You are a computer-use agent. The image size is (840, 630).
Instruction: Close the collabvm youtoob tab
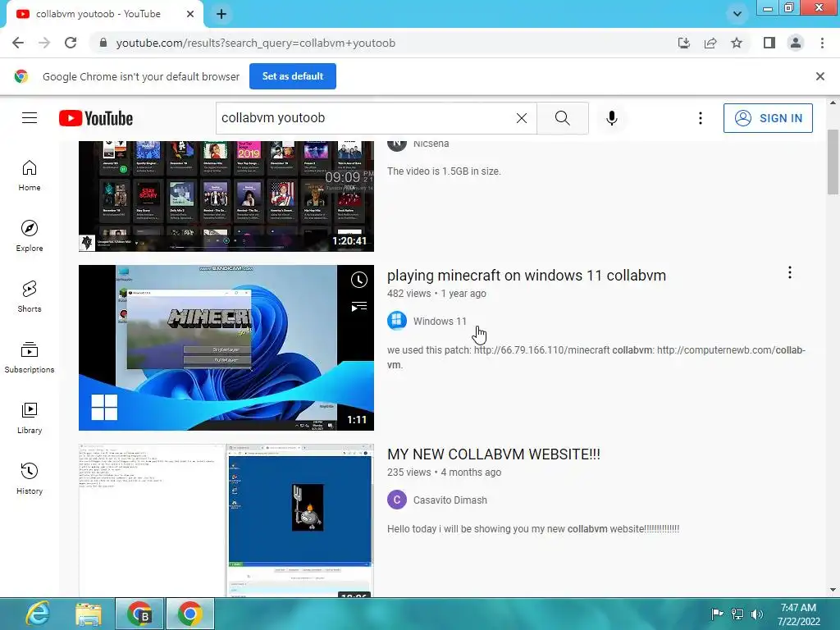coord(190,14)
